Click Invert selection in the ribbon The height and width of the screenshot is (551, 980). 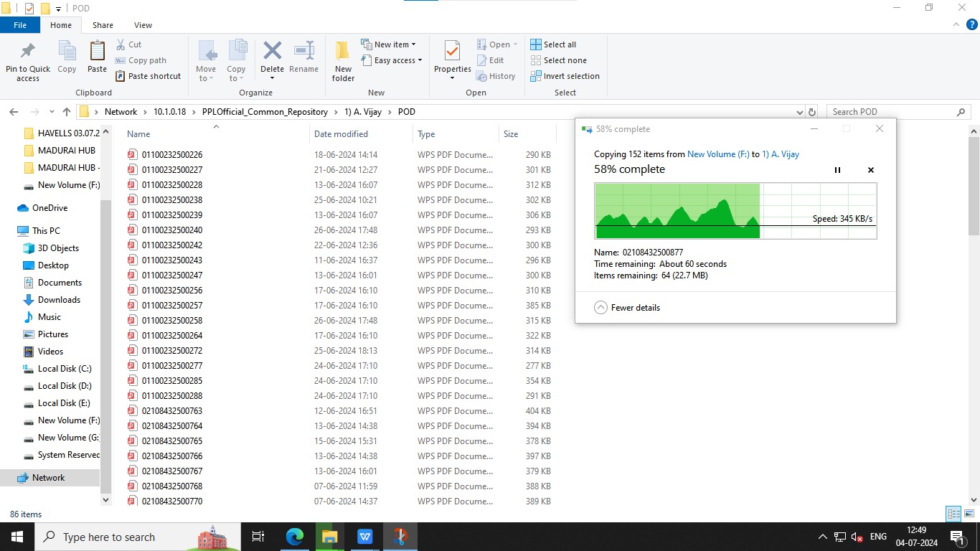click(565, 76)
